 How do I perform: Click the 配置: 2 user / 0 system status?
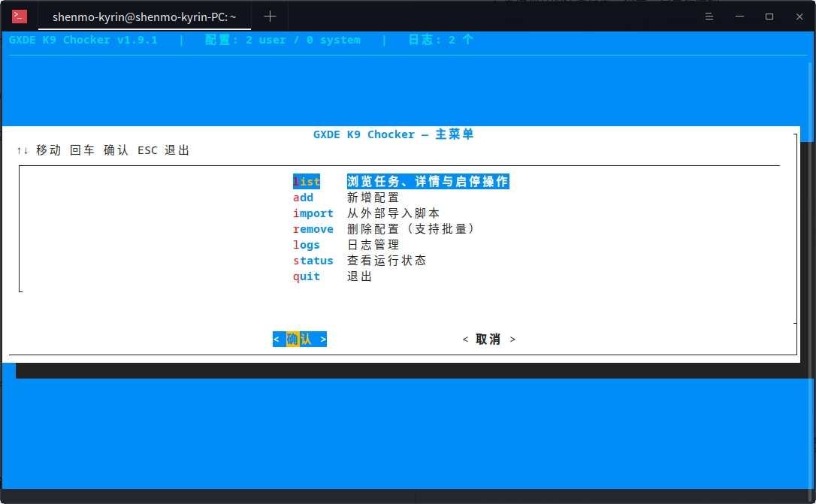click(x=283, y=40)
